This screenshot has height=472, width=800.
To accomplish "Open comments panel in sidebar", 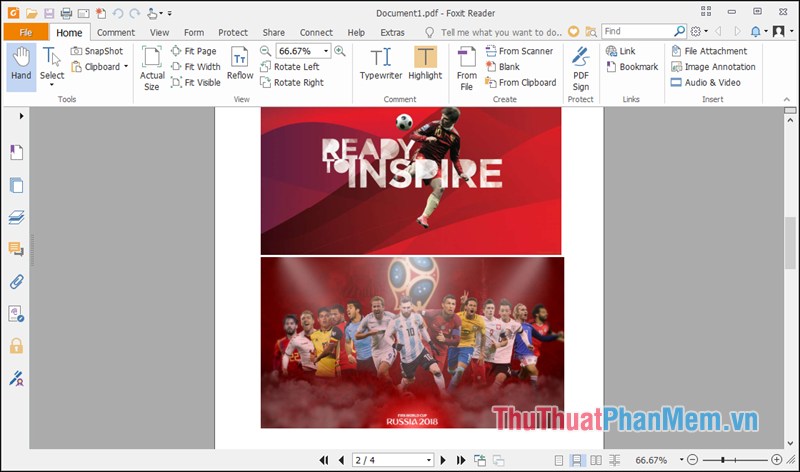I will tap(16, 250).
